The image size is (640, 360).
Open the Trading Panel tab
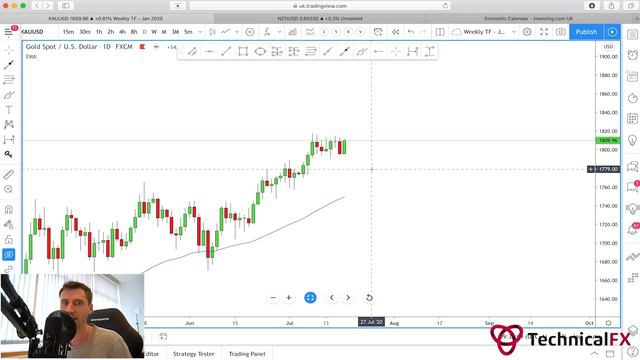247,354
